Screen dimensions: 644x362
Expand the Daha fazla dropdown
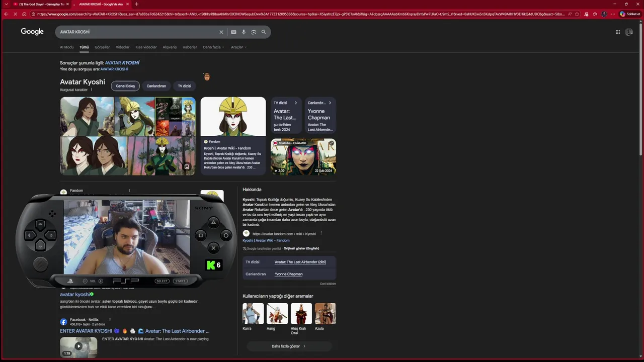[x=213, y=47]
